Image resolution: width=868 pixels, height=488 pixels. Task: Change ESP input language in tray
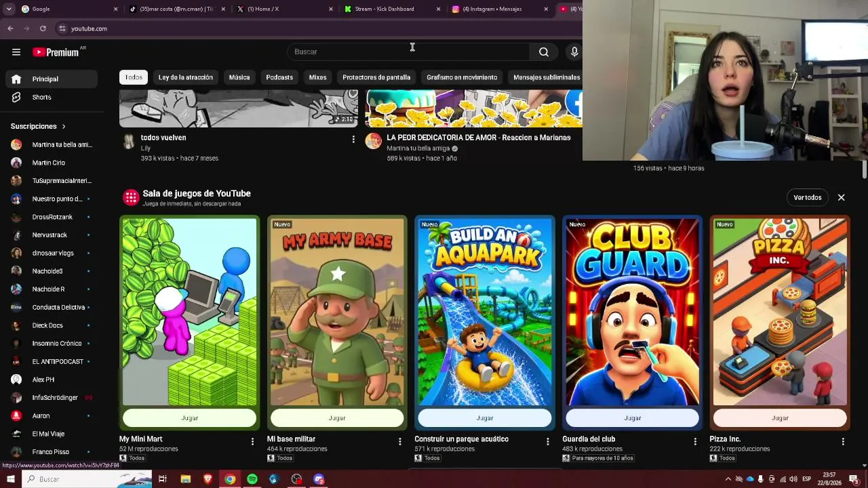[806, 479]
